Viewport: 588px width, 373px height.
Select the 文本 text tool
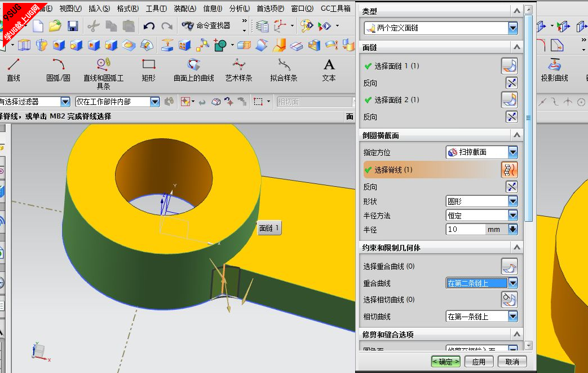329,70
